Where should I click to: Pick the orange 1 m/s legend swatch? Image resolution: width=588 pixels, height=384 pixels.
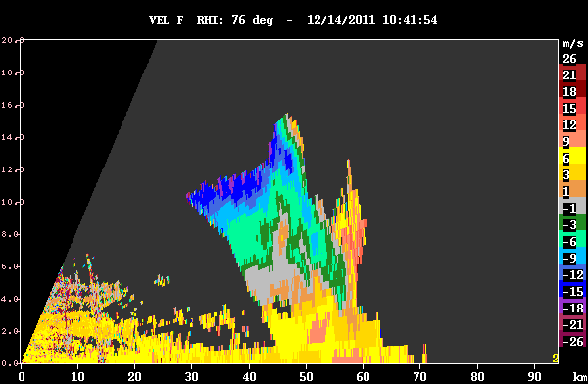(x=572, y=189)
